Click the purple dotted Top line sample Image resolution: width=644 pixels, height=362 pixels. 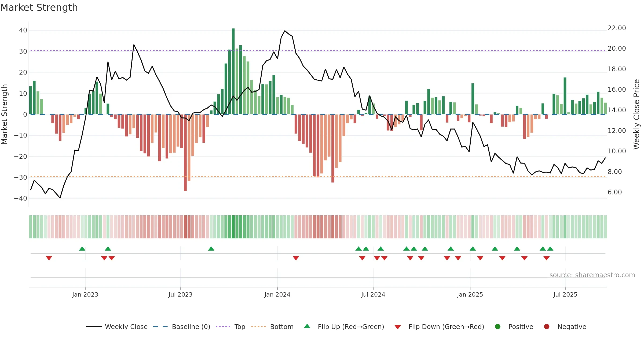pos(223,327)
